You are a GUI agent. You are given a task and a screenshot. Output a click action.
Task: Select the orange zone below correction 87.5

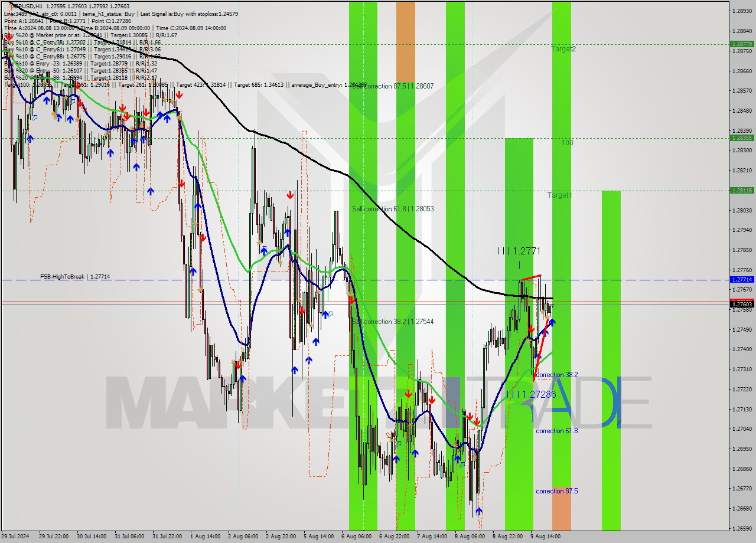tap(561, 508)
